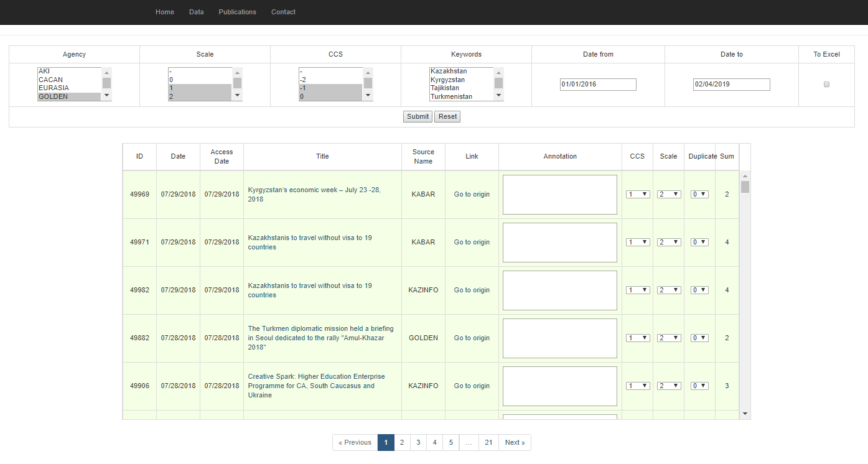The image size is (868, 464).
Task: Click the Date column header
Action: (x=178, y=157)
